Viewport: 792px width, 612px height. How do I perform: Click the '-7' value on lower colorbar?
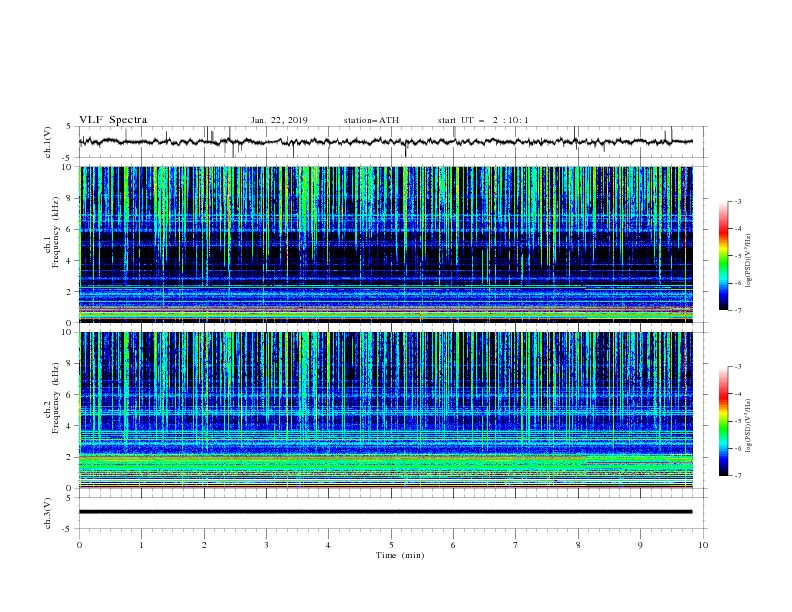point(738,476)
